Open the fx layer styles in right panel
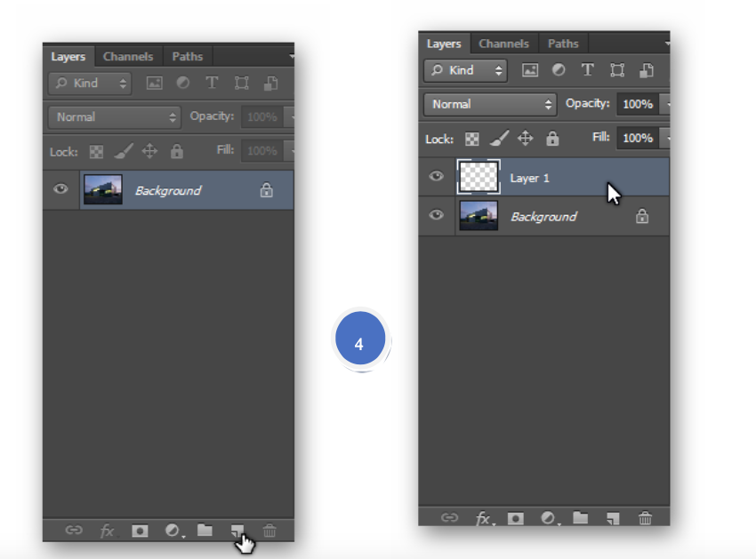 483,518
